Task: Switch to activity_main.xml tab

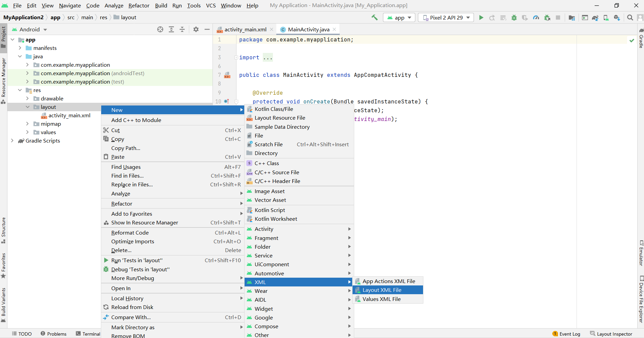Action: click(x=245, y=29)
